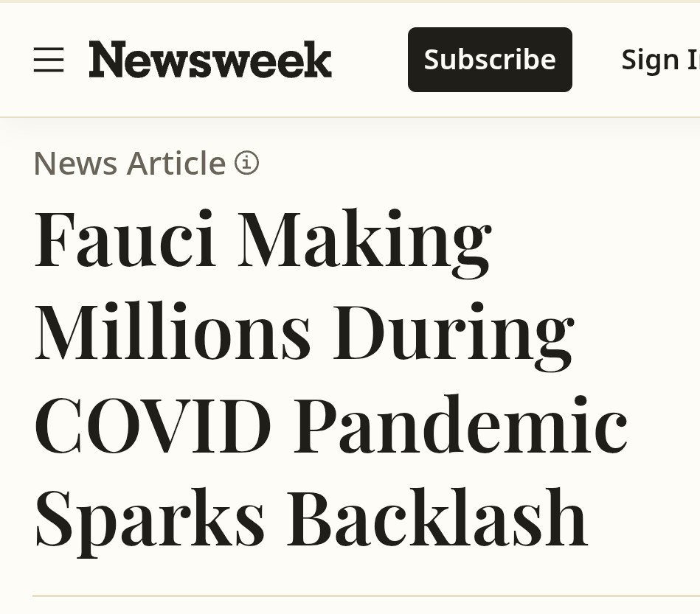The width and height of the screenshot is (700, 614).
Task: Click the header's bottom border line
Action: tap(350, 116)
